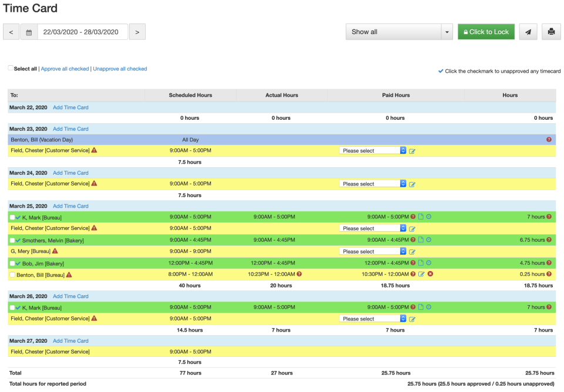564x392 pixels.
Task: Click the clock icon on Smothers, Melvin's row
Action: [428, 239]
